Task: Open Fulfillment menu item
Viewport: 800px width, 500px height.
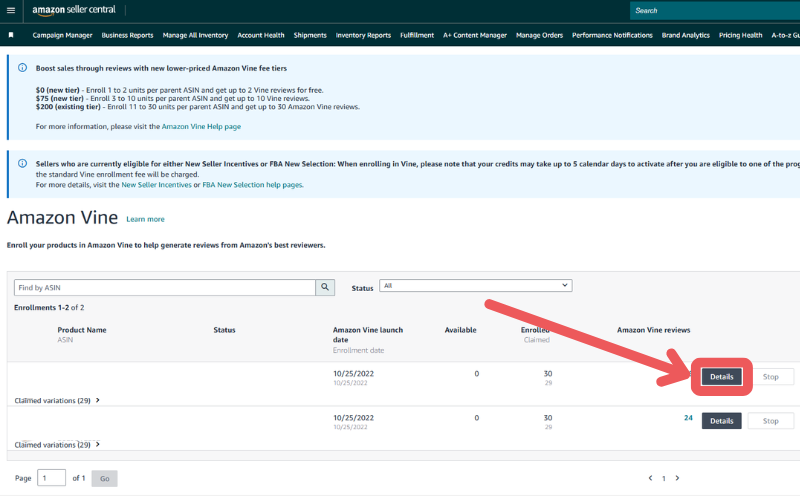Action: pyautogui.click(x=417, y=35)
